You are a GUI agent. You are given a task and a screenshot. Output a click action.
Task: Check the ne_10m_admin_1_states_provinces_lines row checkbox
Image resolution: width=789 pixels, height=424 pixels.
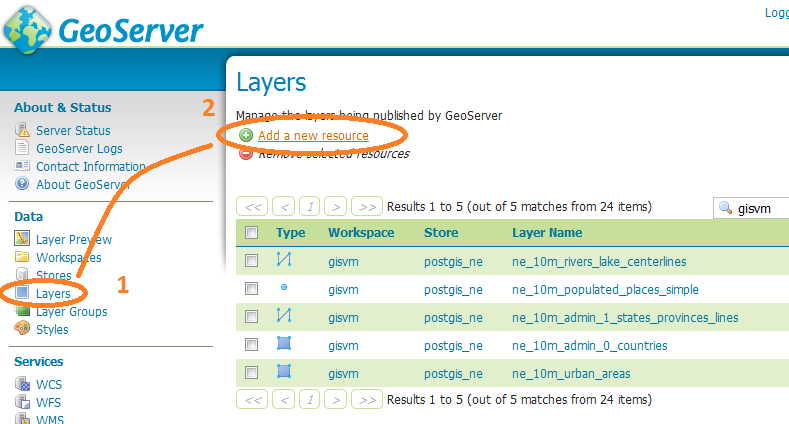pos(251,316)
